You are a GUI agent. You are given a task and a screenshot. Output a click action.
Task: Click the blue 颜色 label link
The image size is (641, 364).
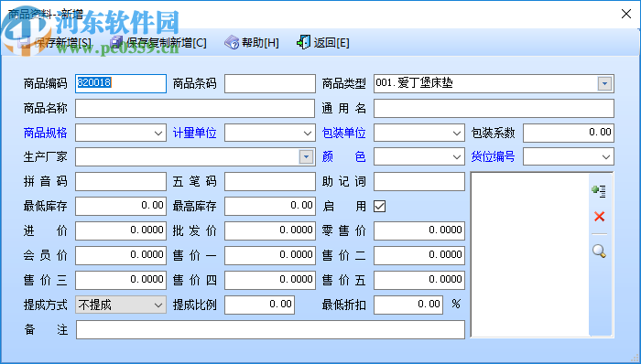pyautogui.click(x=343, y=156)
